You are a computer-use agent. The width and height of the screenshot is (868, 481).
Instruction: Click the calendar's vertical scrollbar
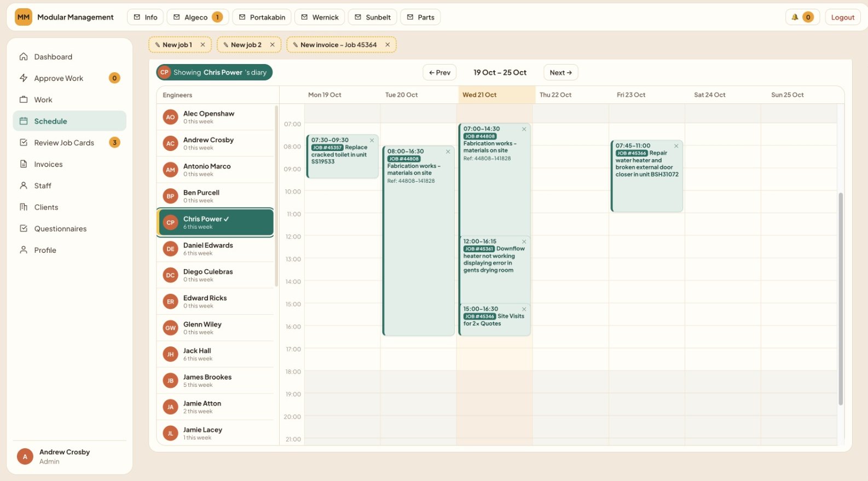(841, 299)
